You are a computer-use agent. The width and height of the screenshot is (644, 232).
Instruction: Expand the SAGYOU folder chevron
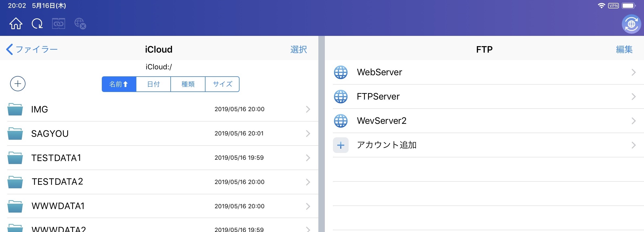(x=308, y=134)
